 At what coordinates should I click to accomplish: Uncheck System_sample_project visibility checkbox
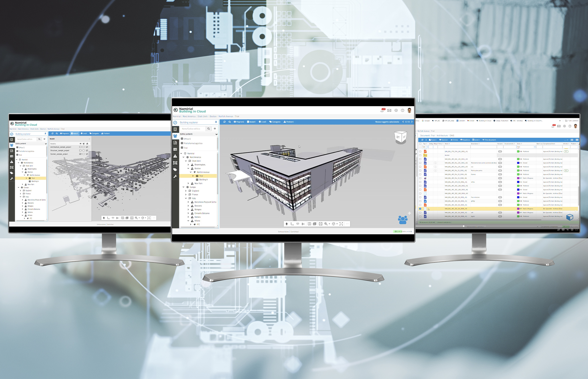click(x=80, y=154)
